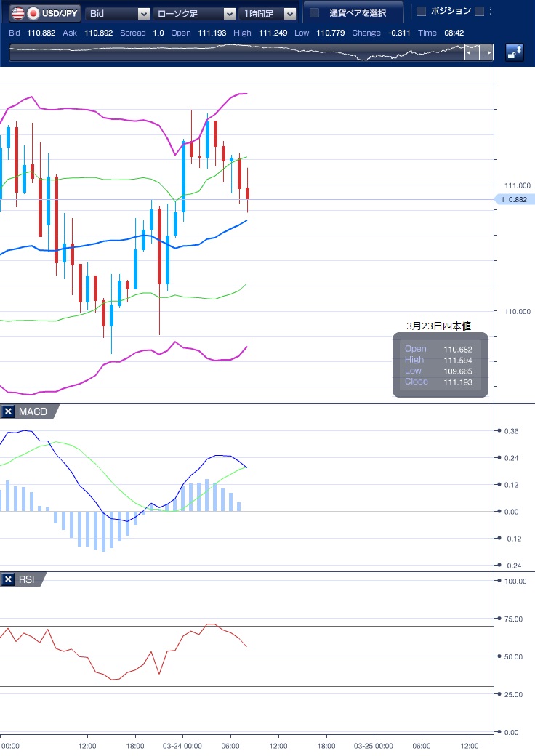535x756 pixels.
Task: Click the 110.882 current price tag
Action: point(514,199)
